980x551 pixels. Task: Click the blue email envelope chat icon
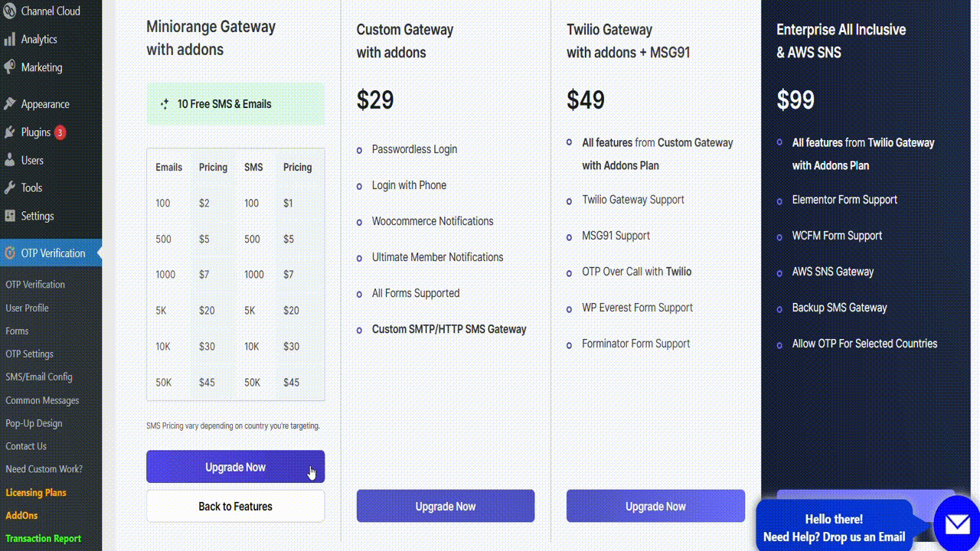[x=957, y=523]
